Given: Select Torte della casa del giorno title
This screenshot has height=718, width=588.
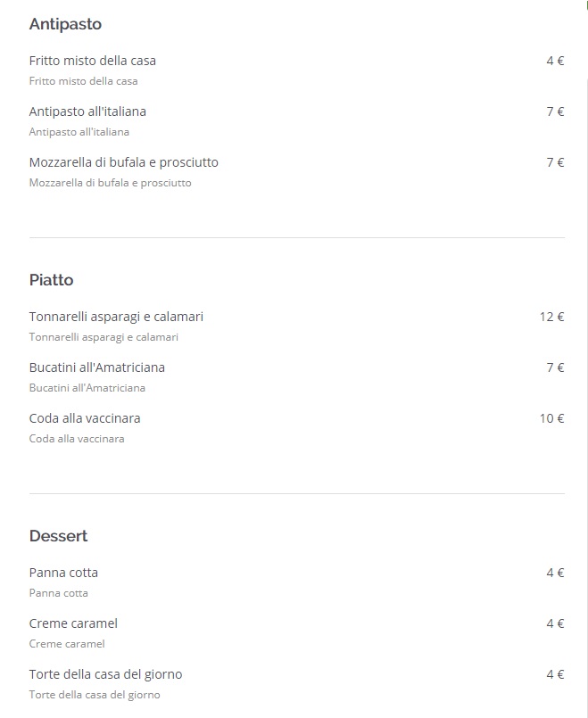Looking at the screenshot, I should [106, 674].
